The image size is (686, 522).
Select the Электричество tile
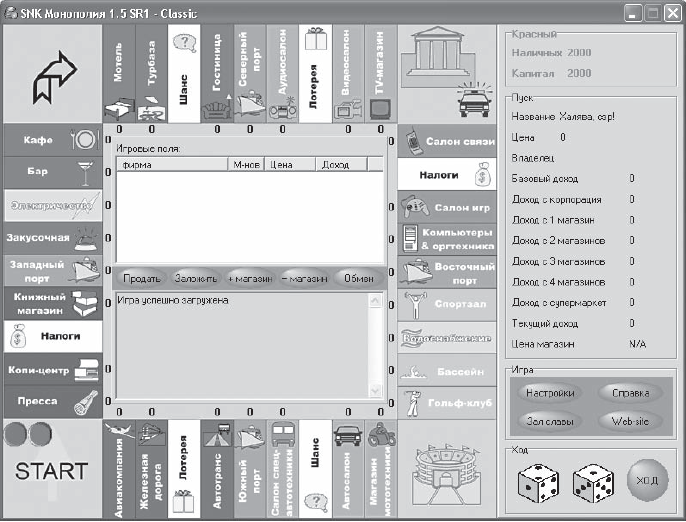pyautogui.click(x=52, y=205)
